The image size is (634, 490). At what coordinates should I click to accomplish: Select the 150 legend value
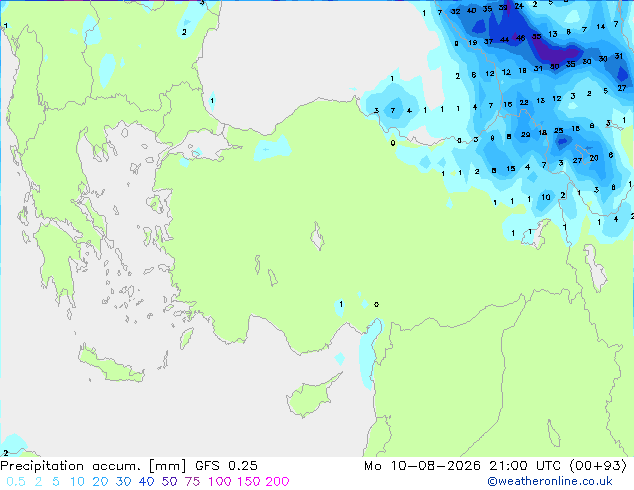248,482
